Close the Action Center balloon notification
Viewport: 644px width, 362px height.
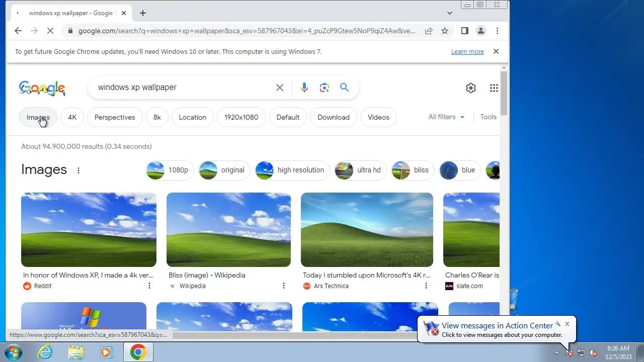coord(568,324)
